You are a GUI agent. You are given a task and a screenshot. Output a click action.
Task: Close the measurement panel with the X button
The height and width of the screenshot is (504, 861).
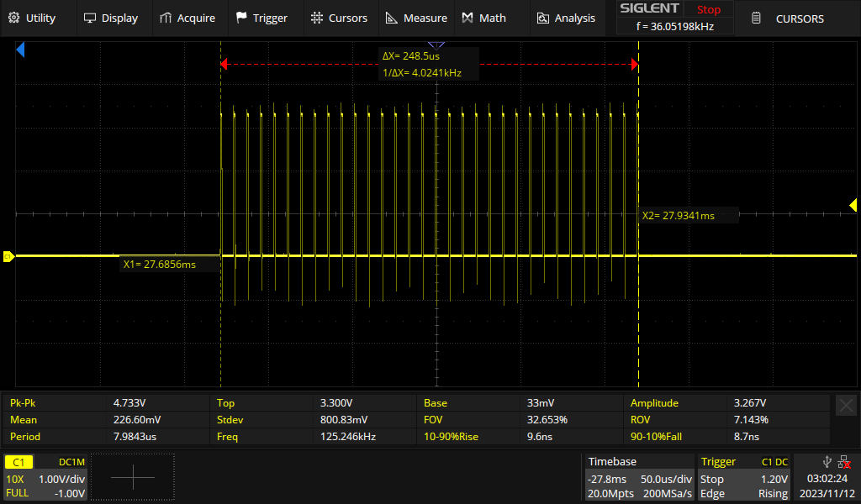click(x=846, y=406)
